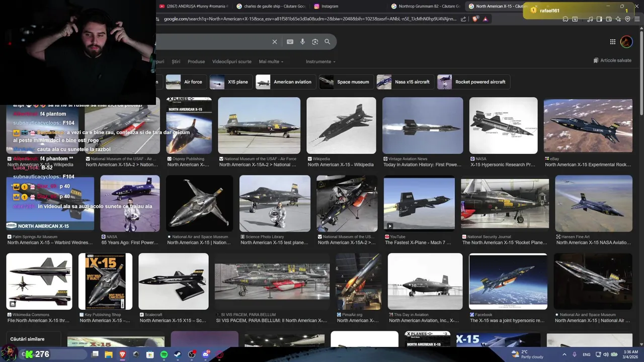
Task: Clear the Google search box text
Action: coord(274,42)
